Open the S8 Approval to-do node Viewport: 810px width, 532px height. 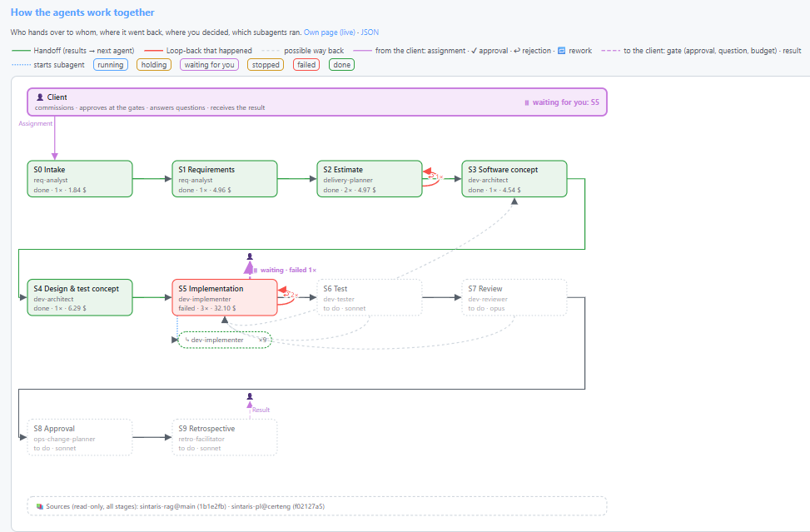click(x=80, y=437)
